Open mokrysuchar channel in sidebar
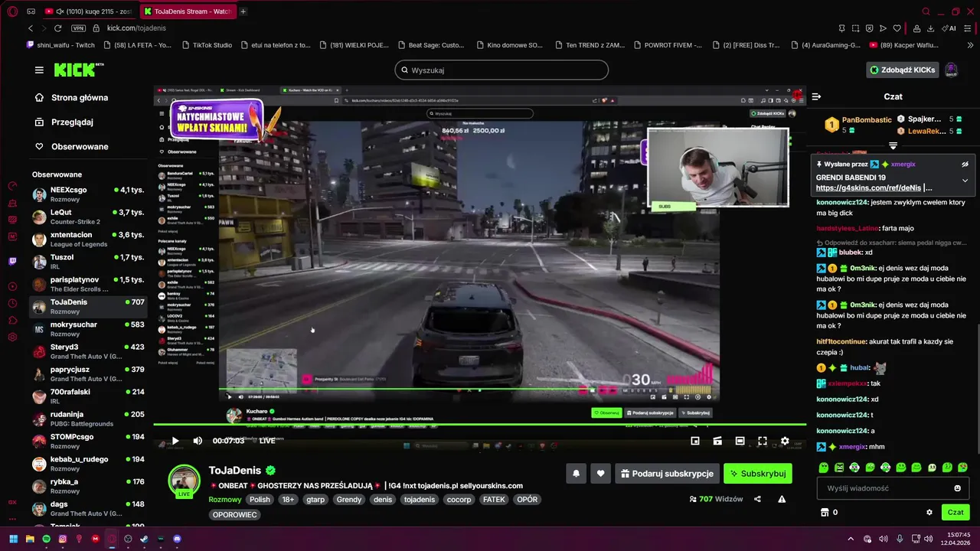This screenshot has height=551, width=980. click(88, 329)
